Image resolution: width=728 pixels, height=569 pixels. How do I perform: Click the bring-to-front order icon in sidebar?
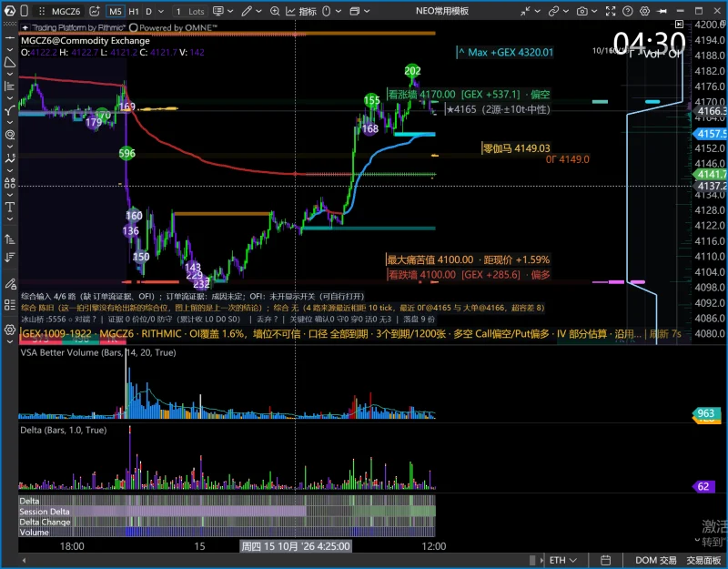pyautogui.click(x=10, y=239)
